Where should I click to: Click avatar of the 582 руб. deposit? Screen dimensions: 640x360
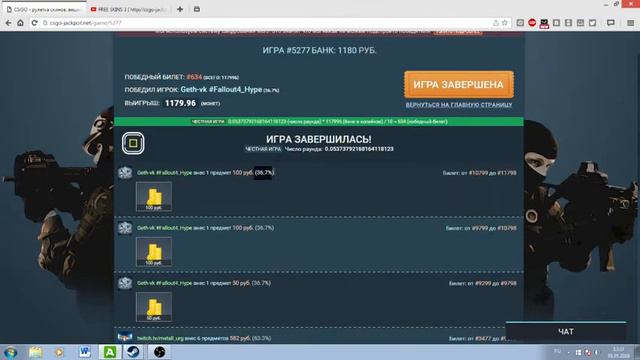click(125, 337)
